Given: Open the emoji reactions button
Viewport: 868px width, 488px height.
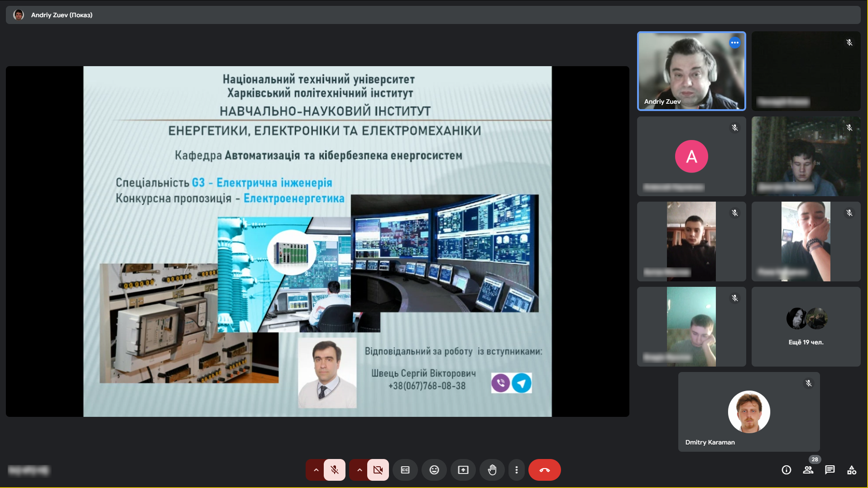Looking at the screenshot, I should tap(434, 470).
